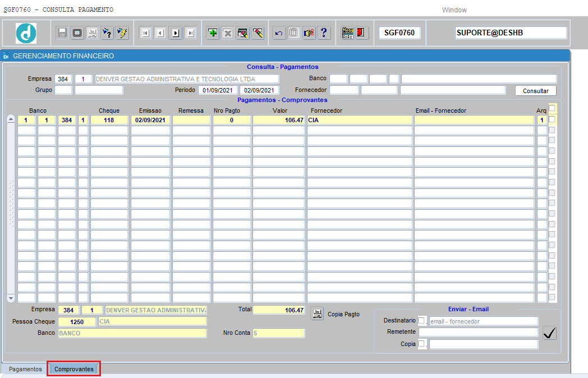Click the Banco field showing BANCO

click(x=132, y=333)
